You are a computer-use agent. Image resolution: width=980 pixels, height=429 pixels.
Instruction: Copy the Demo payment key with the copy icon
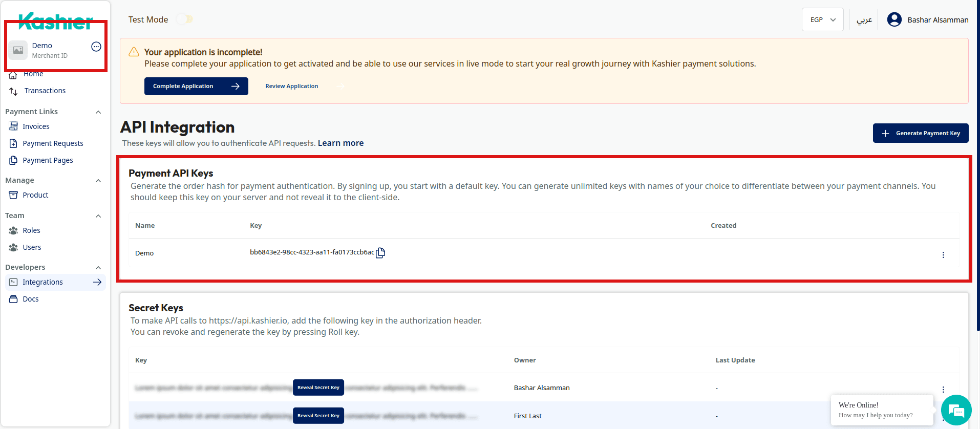pos(380,253)
